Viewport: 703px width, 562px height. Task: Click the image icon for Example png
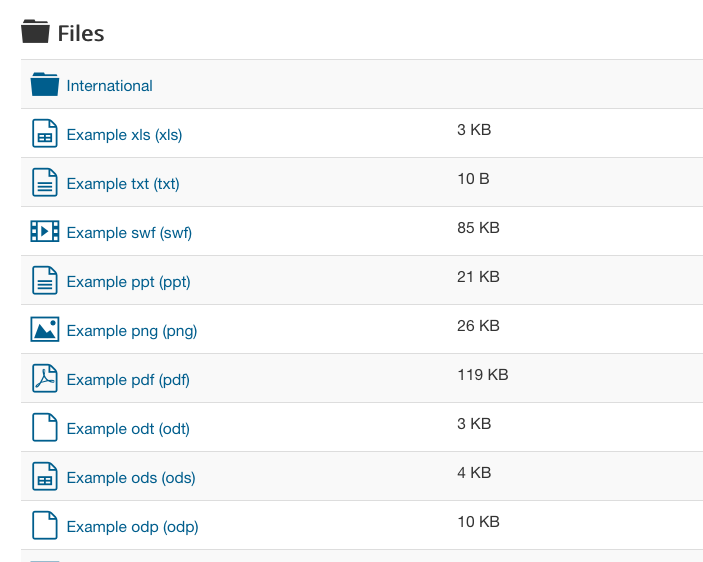(45, 329)
